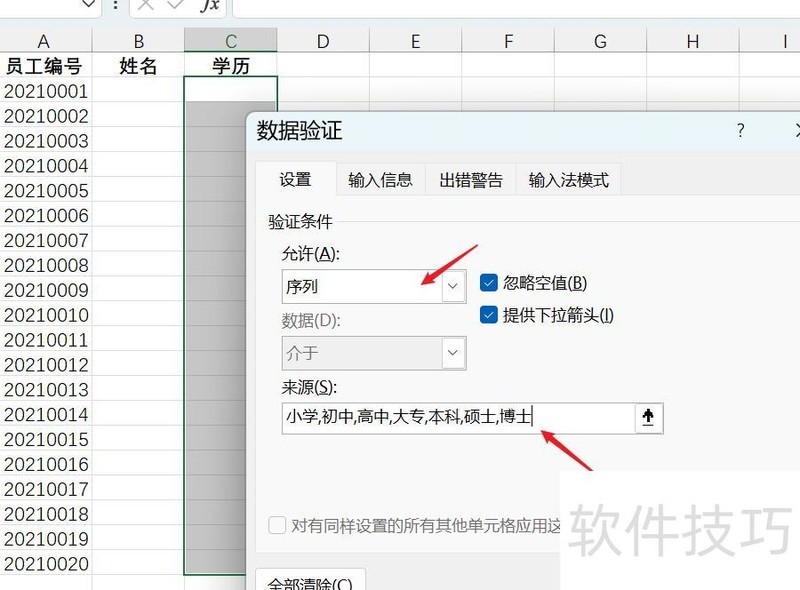Check the 对有同样设置的所有其他单元格应用 checkbox
This screenshot has width=800, height=590.
coord(277,525)
